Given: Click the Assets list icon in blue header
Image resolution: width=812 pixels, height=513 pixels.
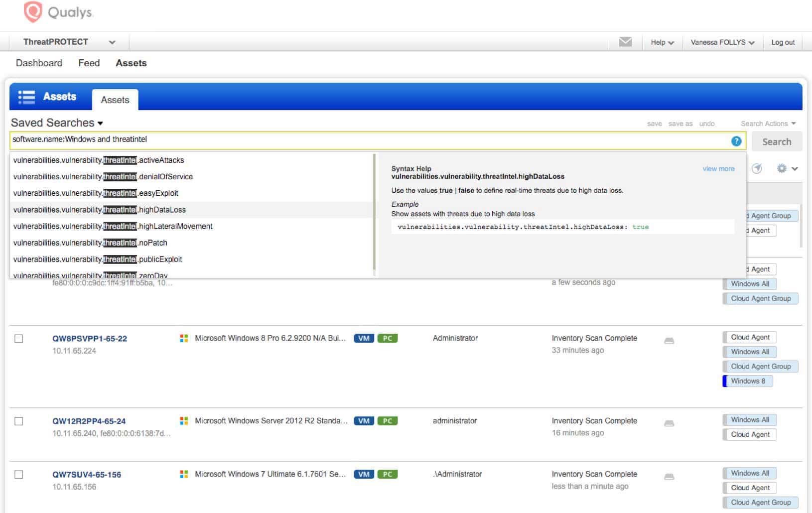Looking at the screenshot, I should (26, 97).
